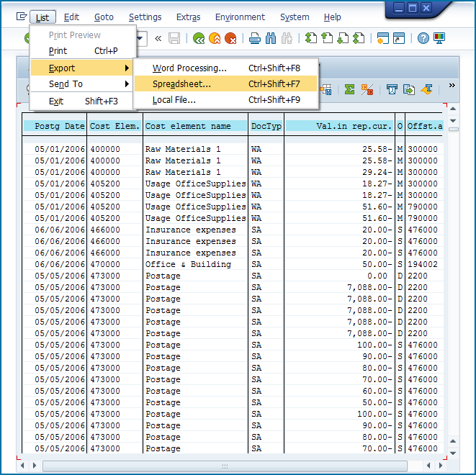Click the Postg Date column header
Screen dimensions: 476x475
(59, 126)
